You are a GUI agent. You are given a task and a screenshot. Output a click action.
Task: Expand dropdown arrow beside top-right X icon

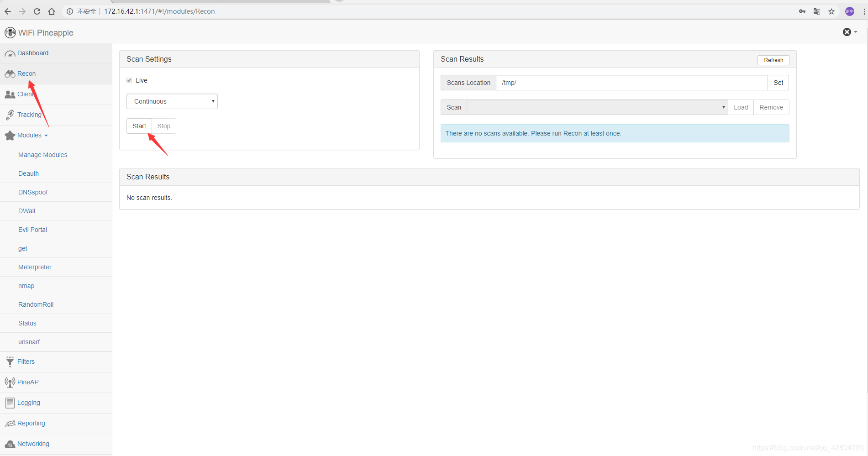click(856, 32)
